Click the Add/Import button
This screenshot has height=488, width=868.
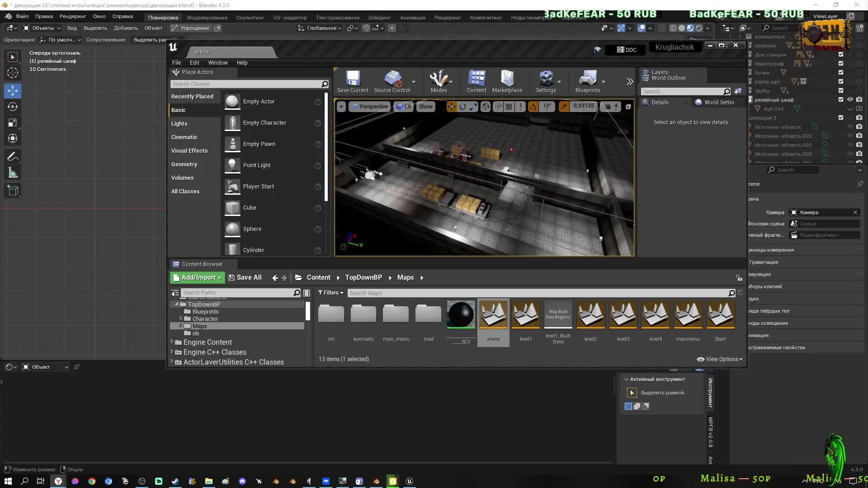click(x=198, y=277)
